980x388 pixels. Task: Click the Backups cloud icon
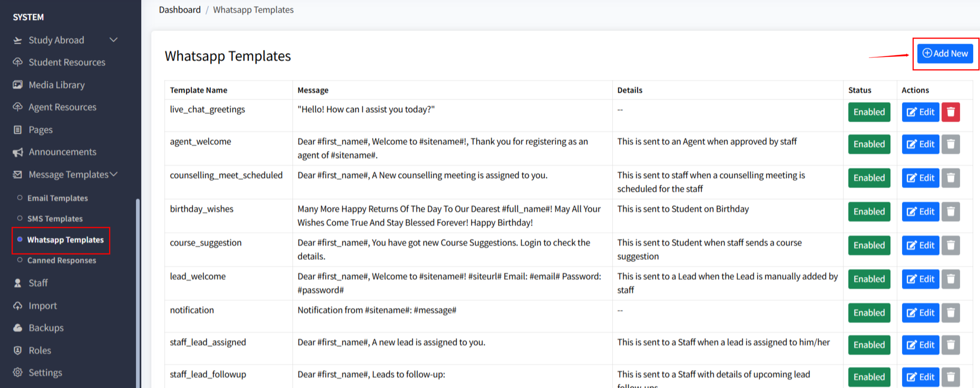pyautogui.click(x=18, y=328)
